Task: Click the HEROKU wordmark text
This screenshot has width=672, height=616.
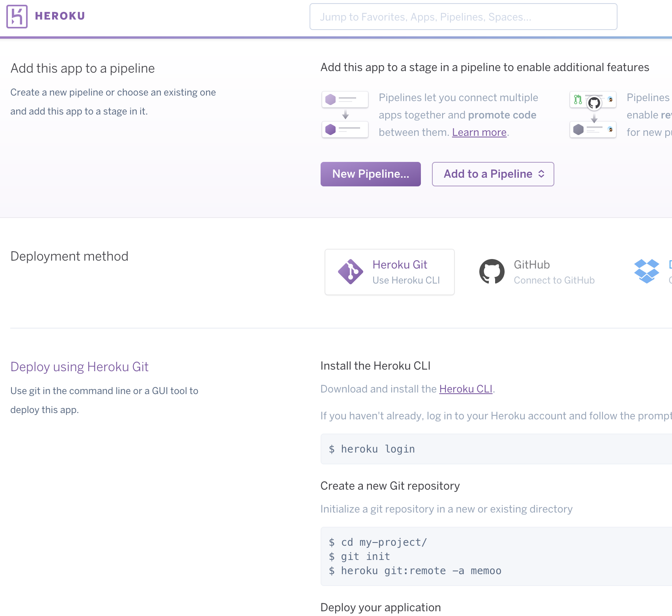Action: (60, 16)
